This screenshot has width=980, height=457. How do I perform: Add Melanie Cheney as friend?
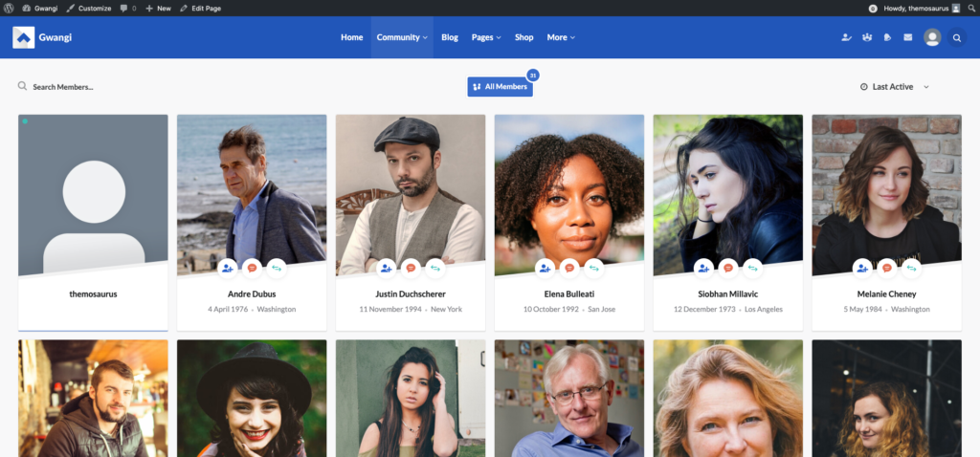(863, 268)
